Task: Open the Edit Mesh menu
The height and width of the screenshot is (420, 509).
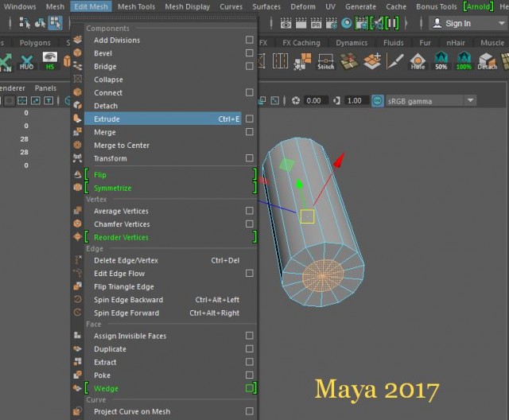Action: [x=91, y=6]
